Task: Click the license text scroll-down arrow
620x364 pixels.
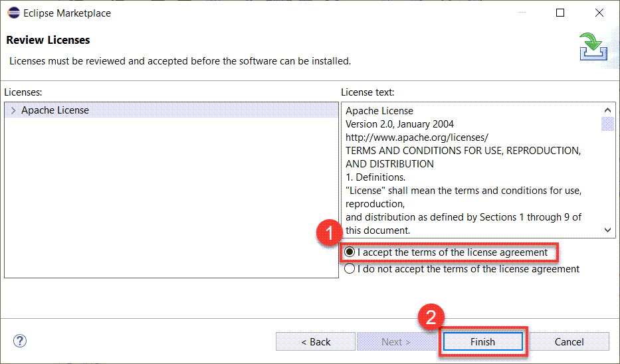Action: [608, 230]
